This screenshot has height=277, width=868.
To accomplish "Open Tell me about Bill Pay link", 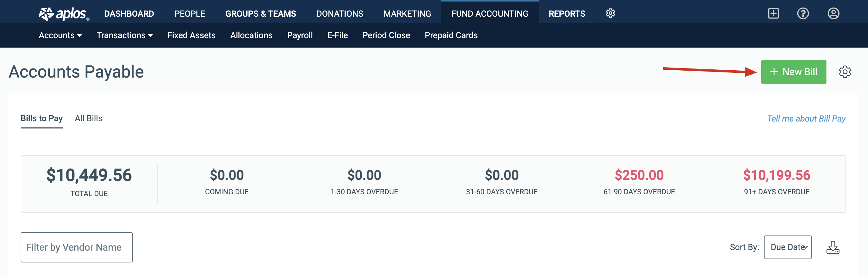I will tap(806, 118).
